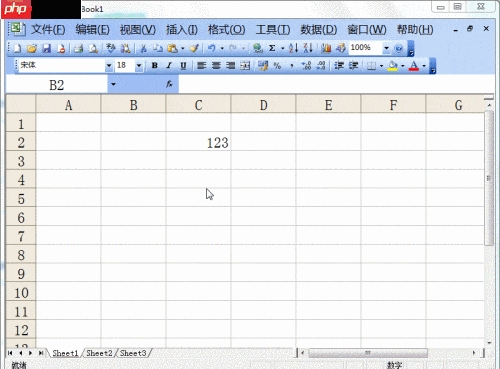Toggle Underline formatting
Viewport: 500px width, 369px height.
(183, 66)
